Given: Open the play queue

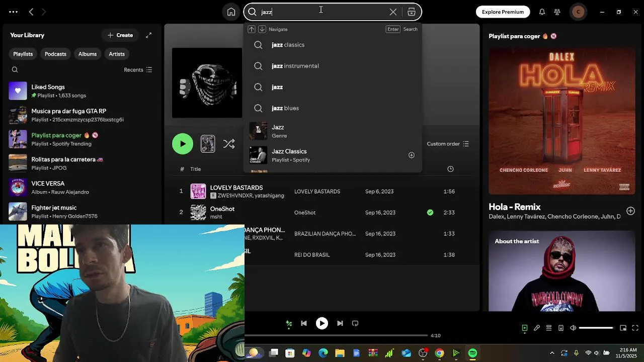Looking at the screenshot, I should (549, 328).
